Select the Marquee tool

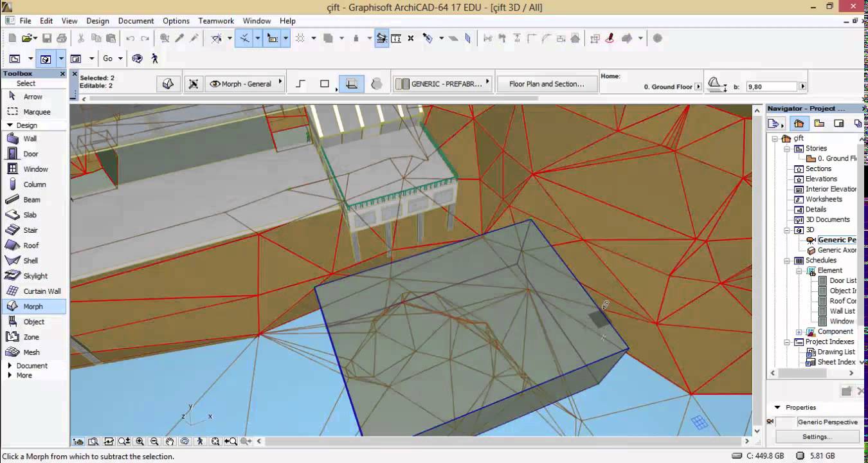[x=37, y=112]
